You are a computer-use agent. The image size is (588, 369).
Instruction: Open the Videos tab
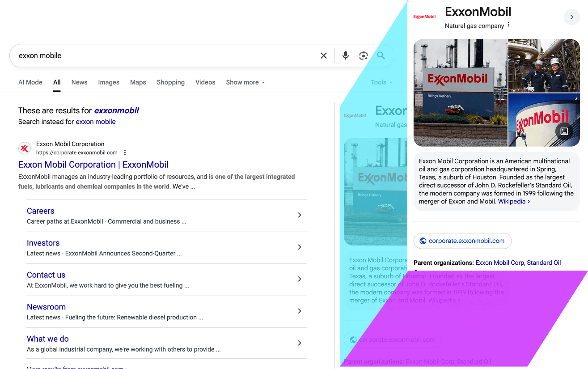(x=205, y=82)
